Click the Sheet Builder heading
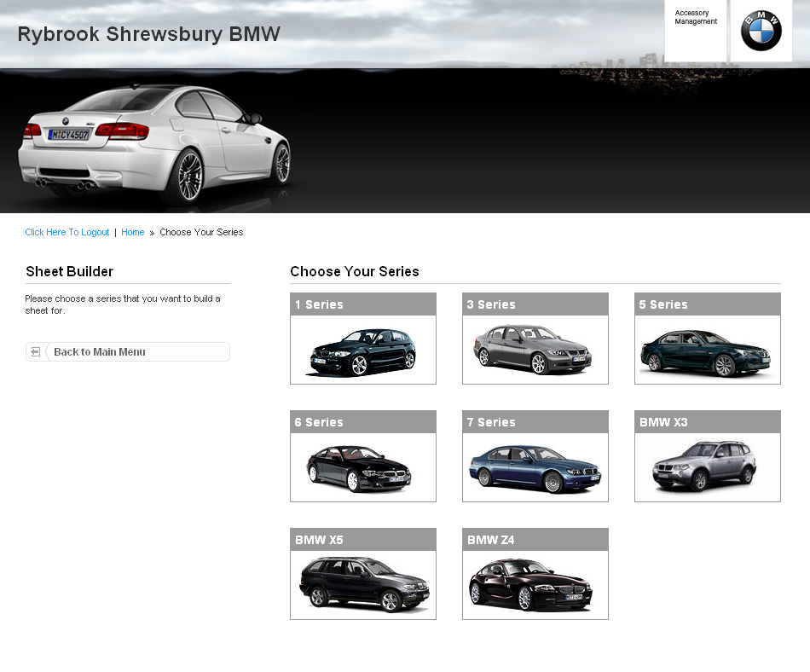810x672 pixels. (x=69, y=271)
